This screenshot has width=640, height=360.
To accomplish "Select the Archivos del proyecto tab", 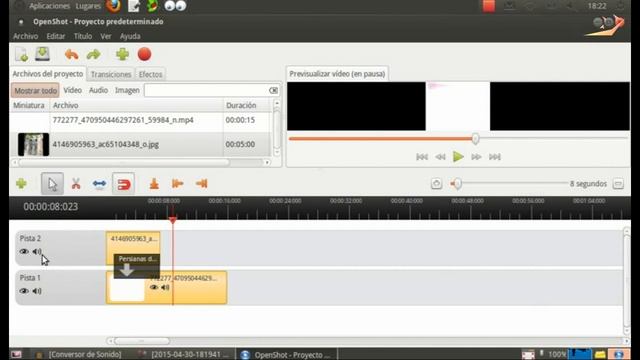I will tap(48, 74).
